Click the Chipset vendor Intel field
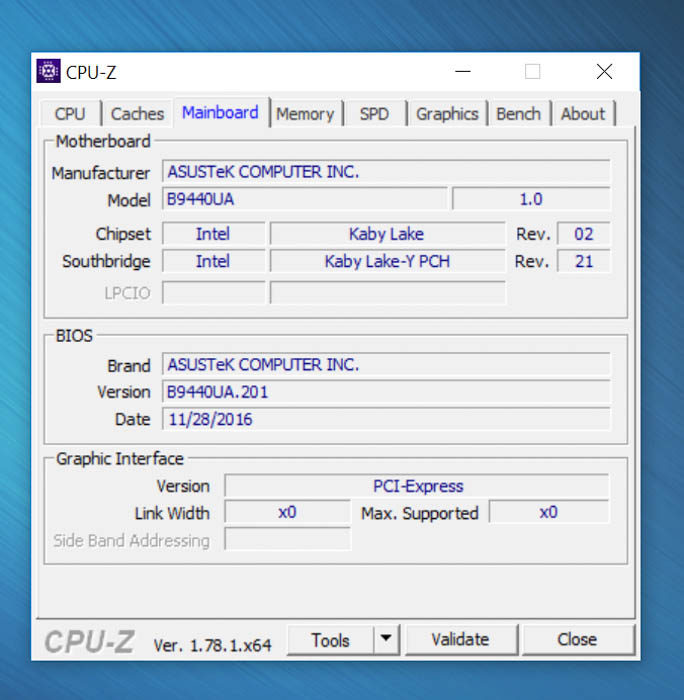 [x=213, y=234]
